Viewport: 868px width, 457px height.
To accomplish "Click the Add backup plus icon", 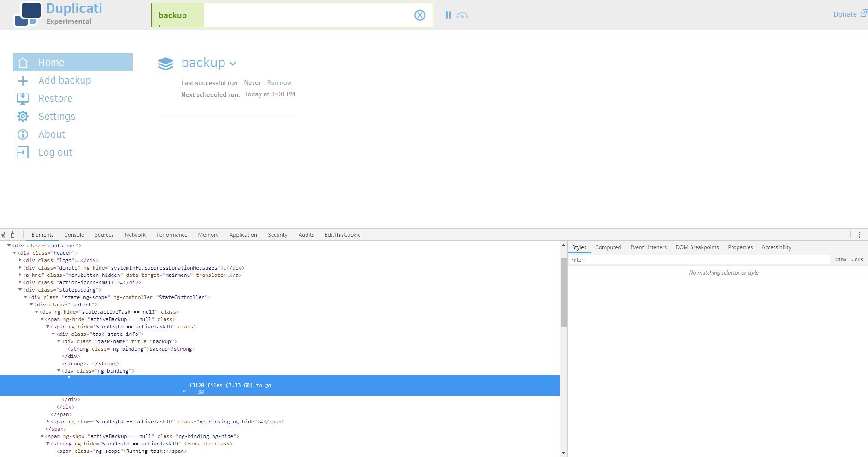I will pyautogui.click(x=23, y=81).
